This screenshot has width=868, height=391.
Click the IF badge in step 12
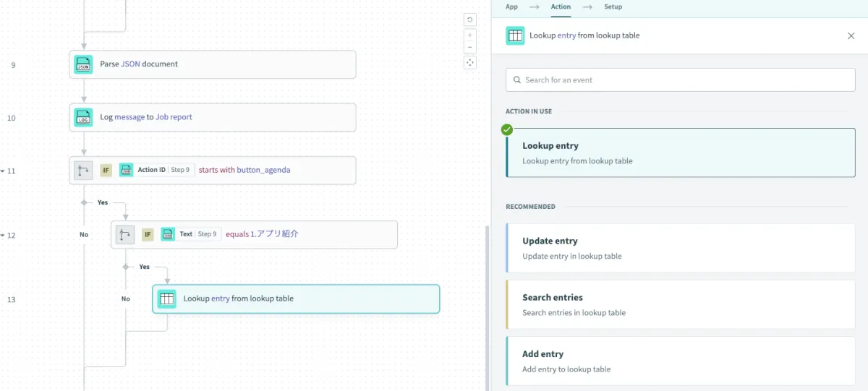point(148,234)
